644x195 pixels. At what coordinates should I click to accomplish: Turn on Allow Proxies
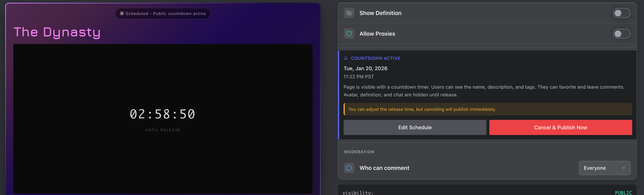pyautogui.click(x=622, y=34)
